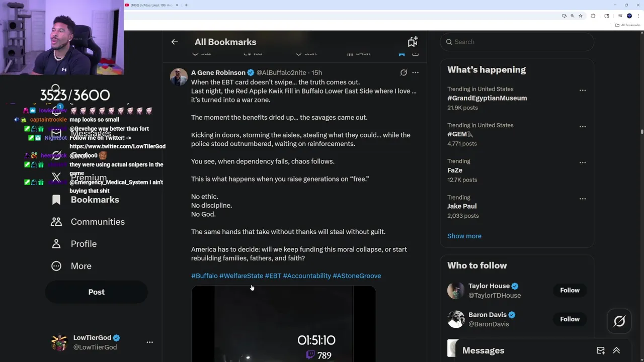Focus the X search field
644x362 pixels.
pos(517,42)
